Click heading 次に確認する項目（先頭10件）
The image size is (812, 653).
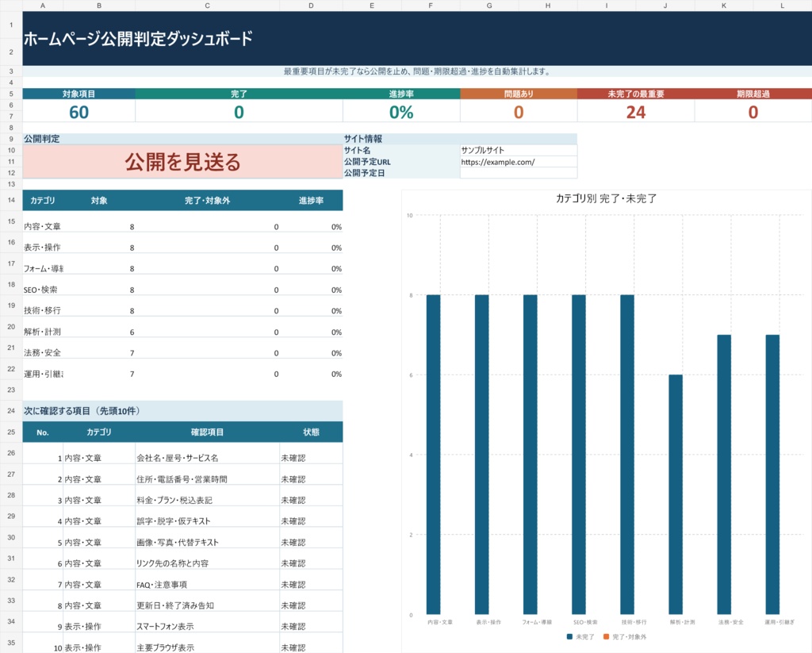(82, 411)
